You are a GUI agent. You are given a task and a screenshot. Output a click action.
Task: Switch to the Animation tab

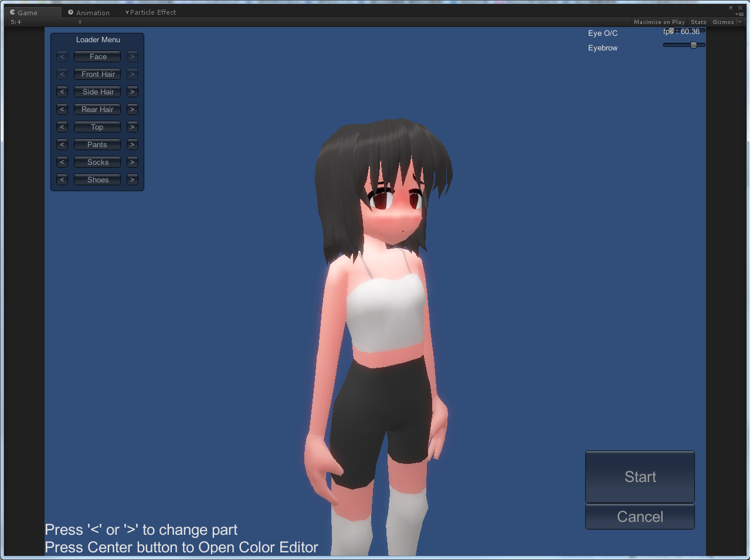(x=89, y=12)
